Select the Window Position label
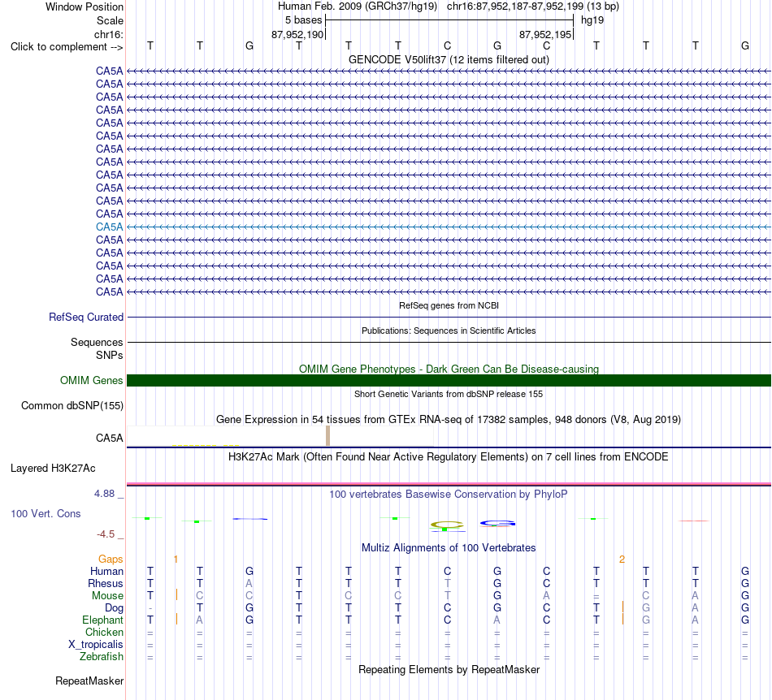This screenshot has height=700, width=772. (x=85, y=6)
